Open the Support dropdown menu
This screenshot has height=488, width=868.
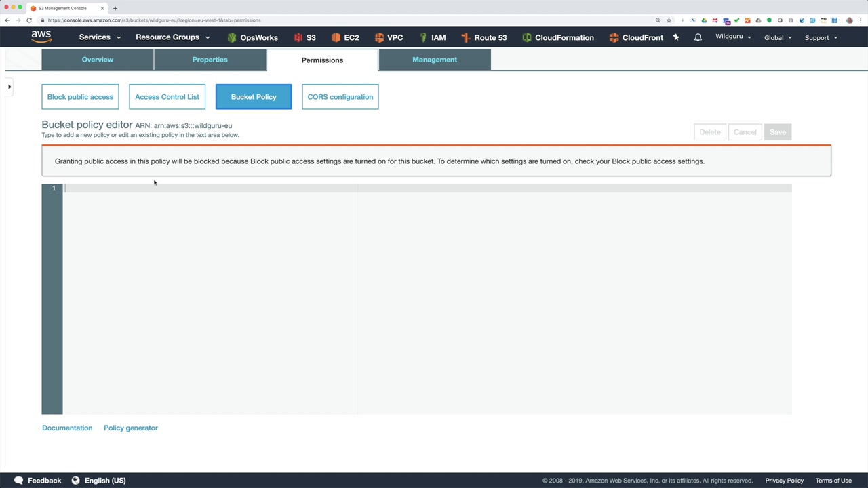tap(821, 37)
